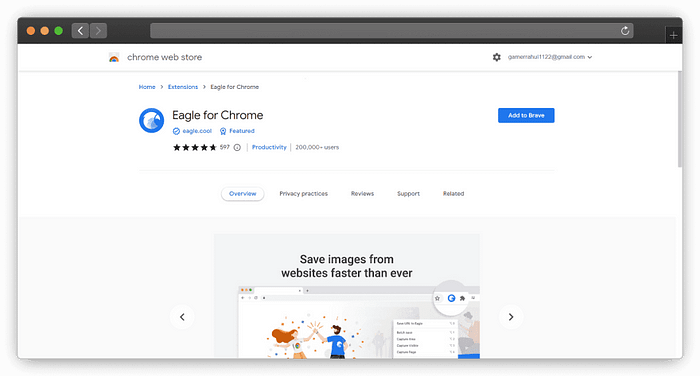Switch to the Overview tab
Image resolution: width=700 pixels, height=376 pixels.
coord(242,193)
